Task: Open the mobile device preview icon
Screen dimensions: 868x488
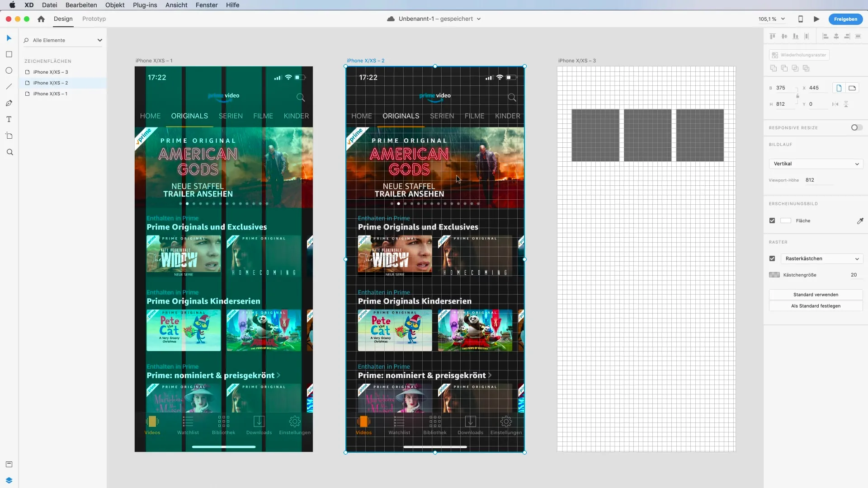Action: [x=801, y=19]
